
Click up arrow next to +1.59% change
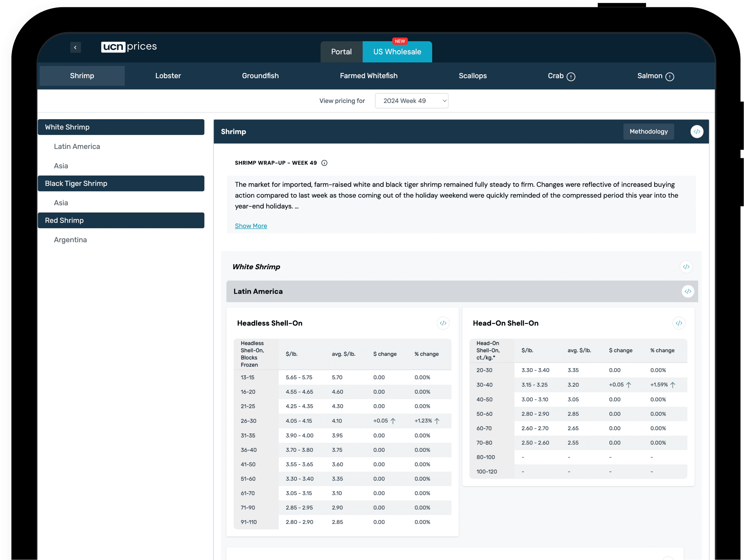coord(673,385)
